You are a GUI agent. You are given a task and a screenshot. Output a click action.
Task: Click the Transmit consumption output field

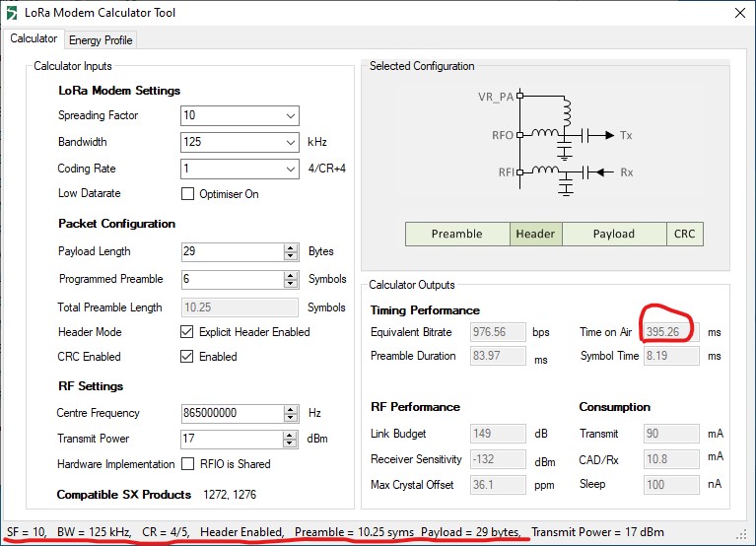click(671, 434)
